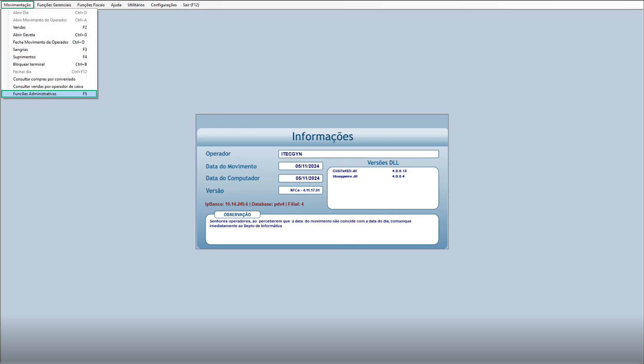Click the Versões DLL list box
The height and width of the screenshot is (364, 644).
tap(383, 188)
